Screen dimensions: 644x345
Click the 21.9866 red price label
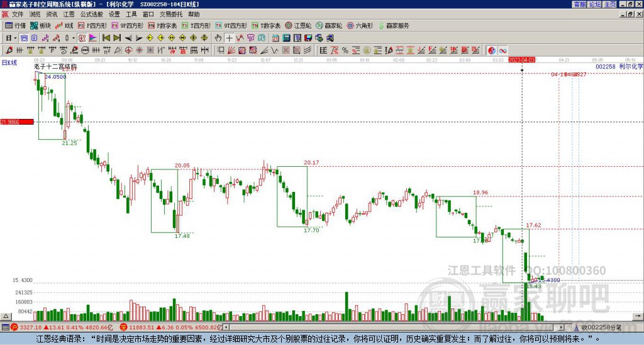coord(17,122)
